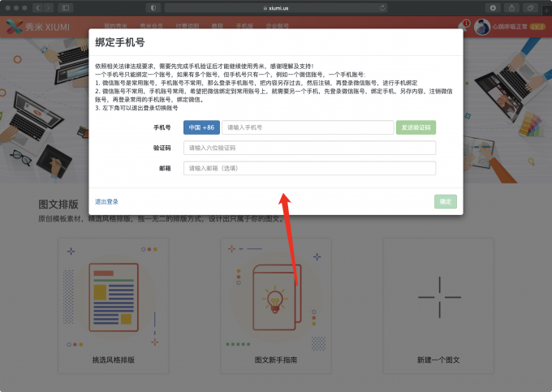The height and width of the screenshot is (392, 552).
Task: Go forward with Safari's forward arrow
Action: coord(49,8)
